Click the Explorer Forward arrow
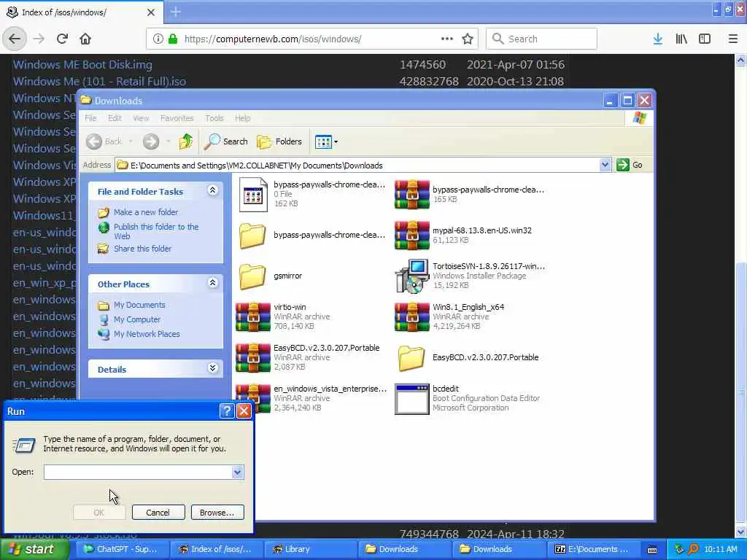The width and height of the screenshot is (747, 560). pyautogui.click(x=151, y=141)
